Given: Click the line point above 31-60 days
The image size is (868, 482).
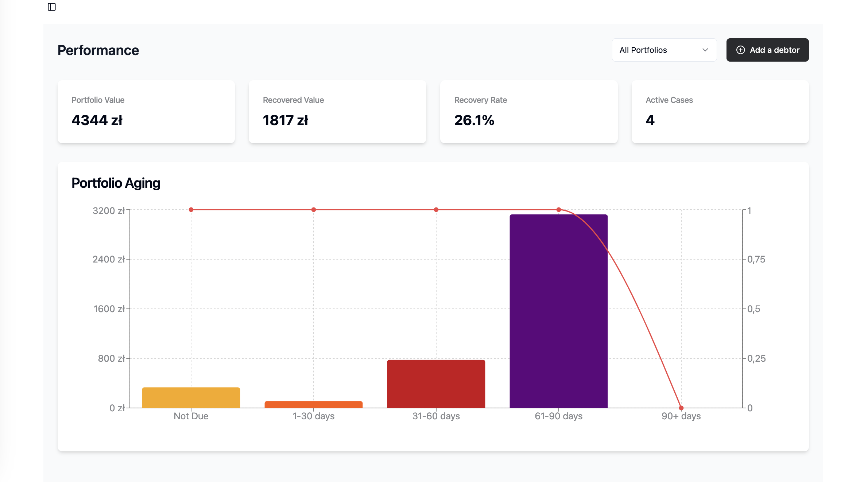Looking at the screenshot, I should coord(436,210).
